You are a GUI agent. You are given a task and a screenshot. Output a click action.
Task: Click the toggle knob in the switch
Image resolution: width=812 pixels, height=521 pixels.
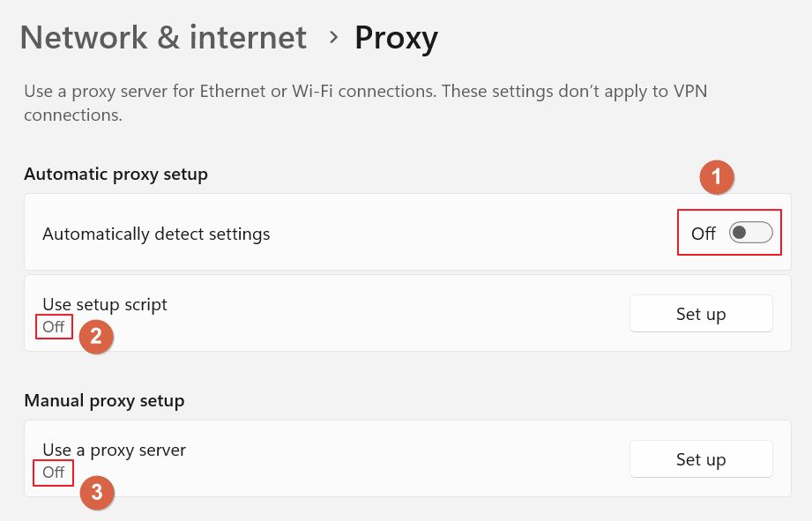pyautogui.click(x=739, y=233)
